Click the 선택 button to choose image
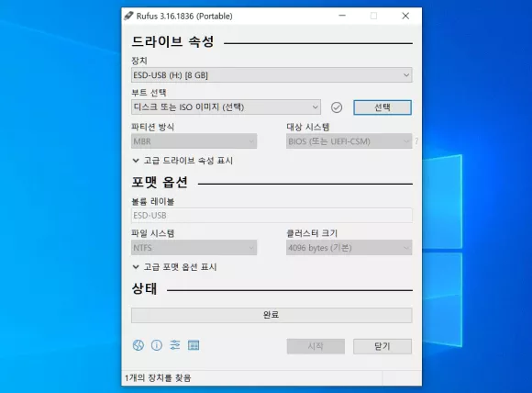Viewport: 532px width, 393px height. pos(382,107)
